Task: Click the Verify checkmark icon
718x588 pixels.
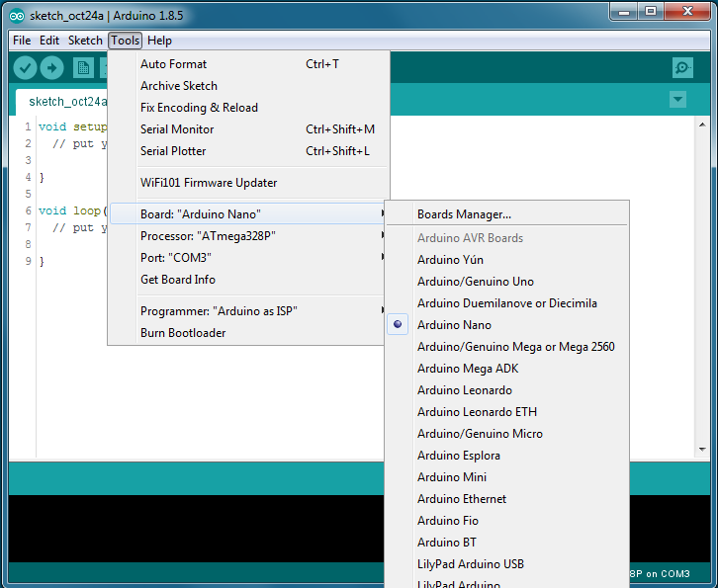Action: (25, 68)
